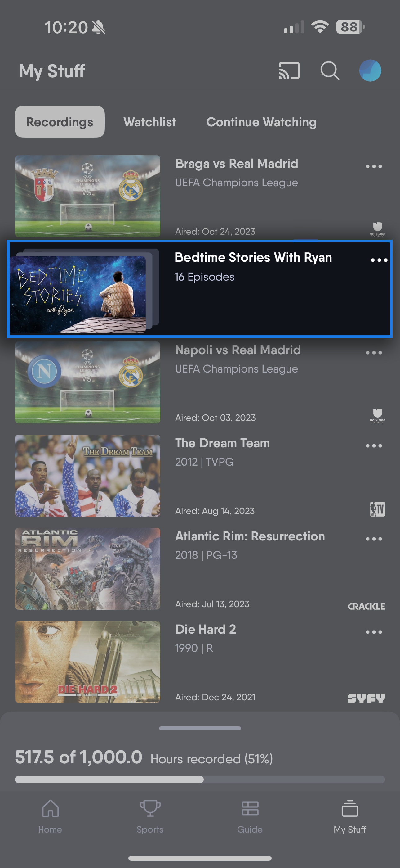Tap the 2012 | TVPG rating text

204,462
